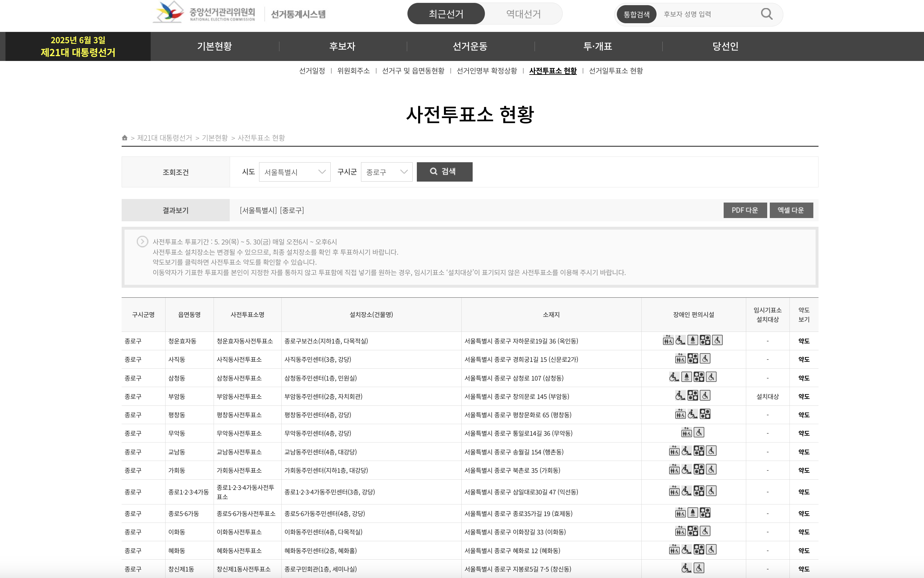Go to 선거일투표소 현황 submenu
Image resolution: width=924 pixels, height=578 pixels.
[616, 71]
